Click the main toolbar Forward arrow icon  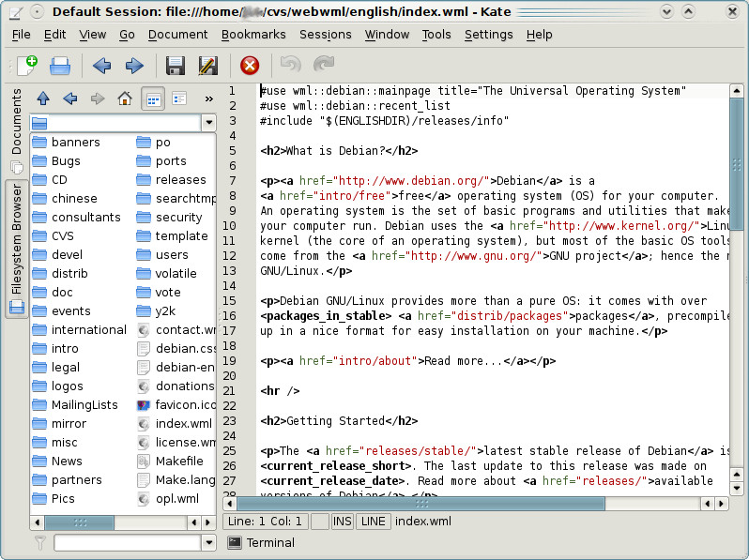coord(134,65)
